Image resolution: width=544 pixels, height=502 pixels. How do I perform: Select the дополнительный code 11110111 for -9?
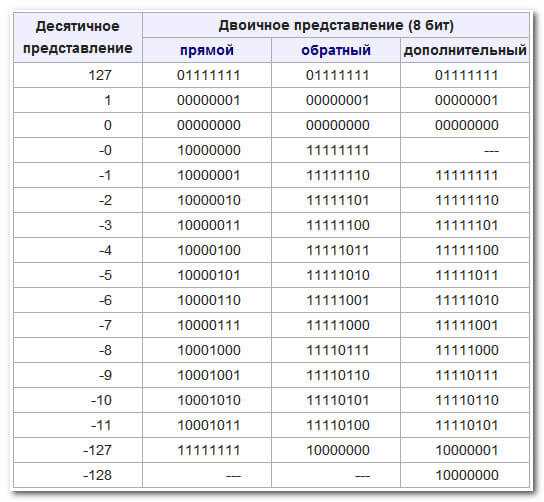pos(467,375)
